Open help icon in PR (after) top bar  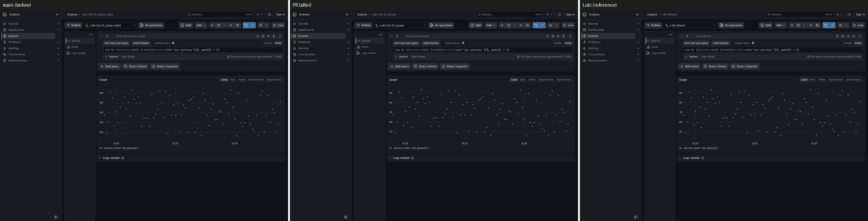[x=560, y=14]
